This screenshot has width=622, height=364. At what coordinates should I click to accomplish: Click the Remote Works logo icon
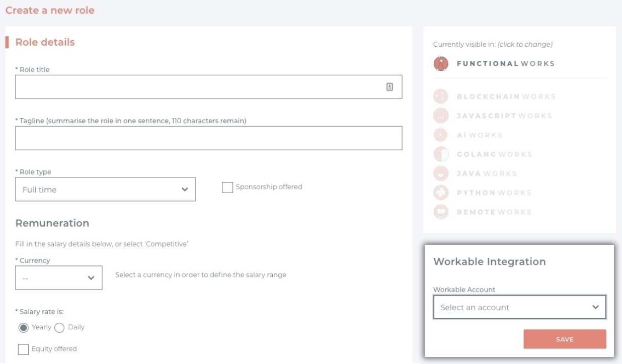click(441, 212)
